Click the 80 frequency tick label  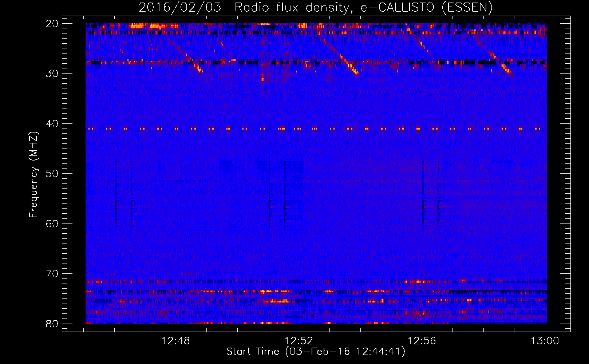tap(52, 324)
